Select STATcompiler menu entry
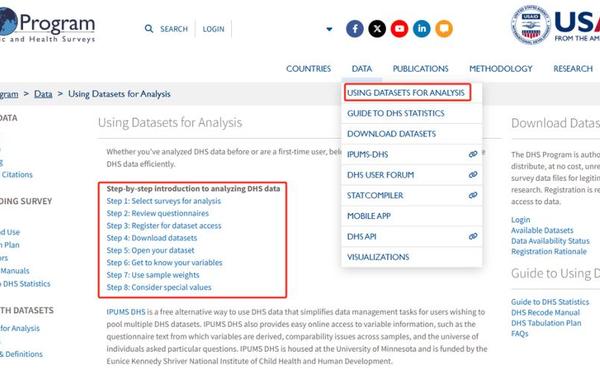 tap(411, 196)
